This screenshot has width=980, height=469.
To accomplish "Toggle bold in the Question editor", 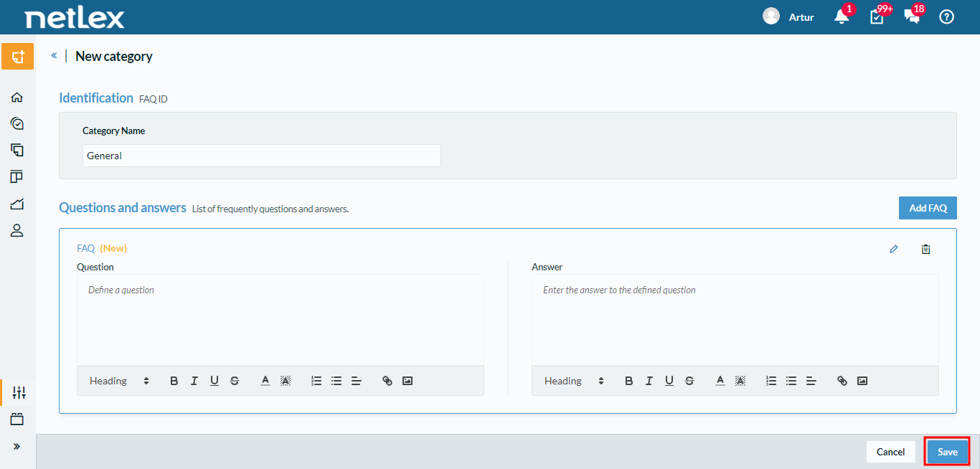I will [174, 381].
